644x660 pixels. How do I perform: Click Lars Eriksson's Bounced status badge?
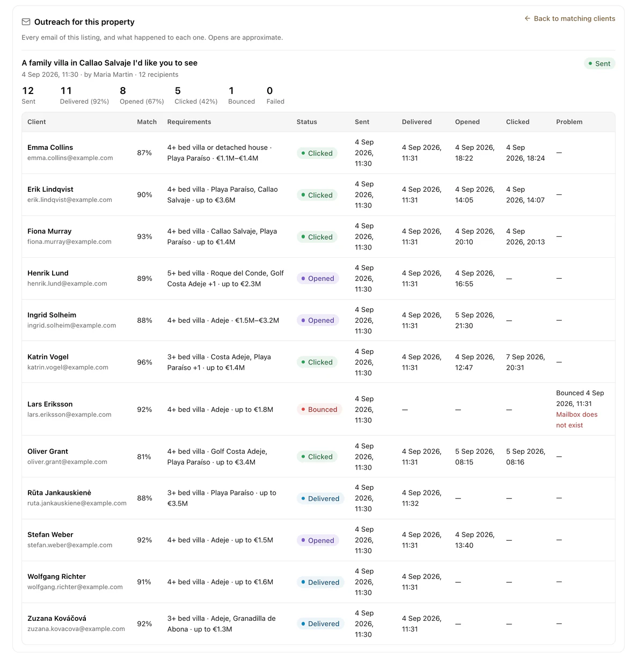319,409
